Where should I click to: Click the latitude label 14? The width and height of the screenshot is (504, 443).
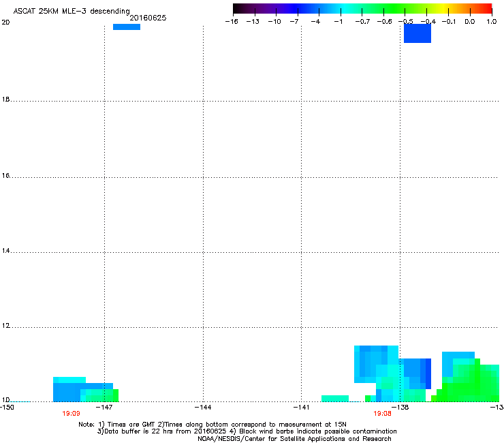point(5,251)
